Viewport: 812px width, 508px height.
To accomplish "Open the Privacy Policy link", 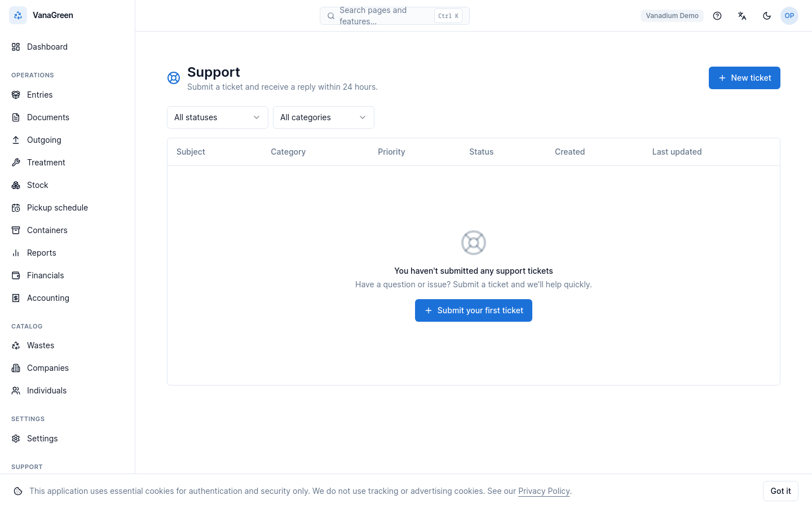I will coord(544,491).
